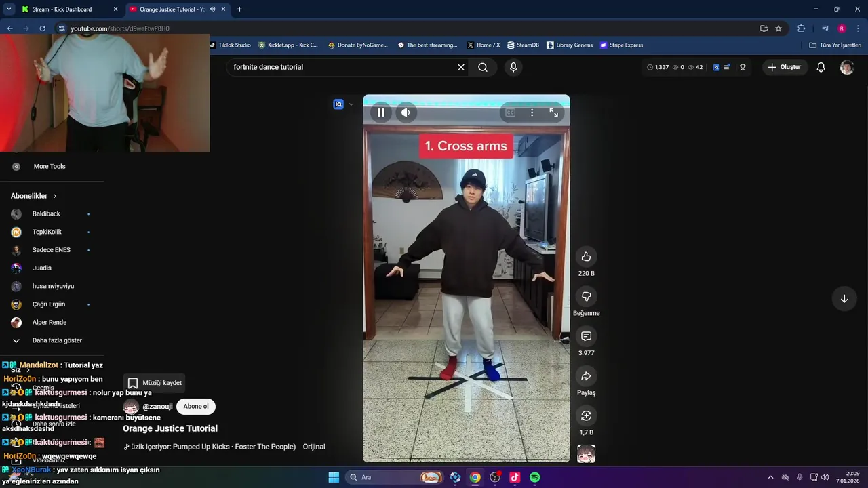Open the Chrome extensions puzzle icon
The width and height of the screenshot is (868, 488).
802,28
